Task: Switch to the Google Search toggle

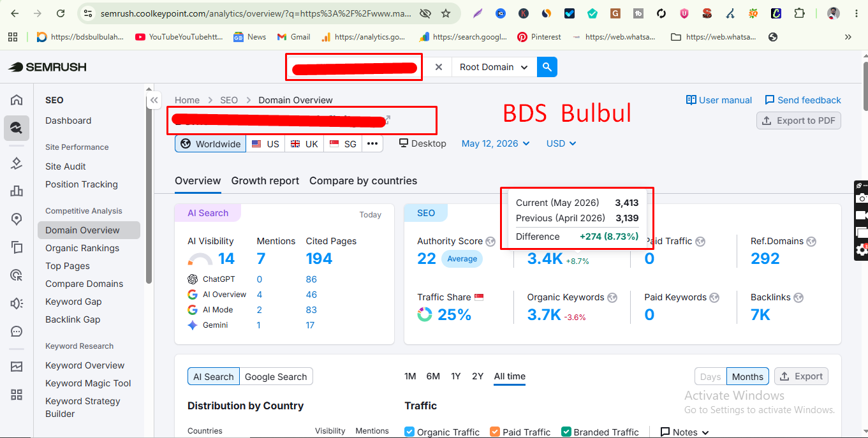Action: pyautogui.click(x=276, y=376)
